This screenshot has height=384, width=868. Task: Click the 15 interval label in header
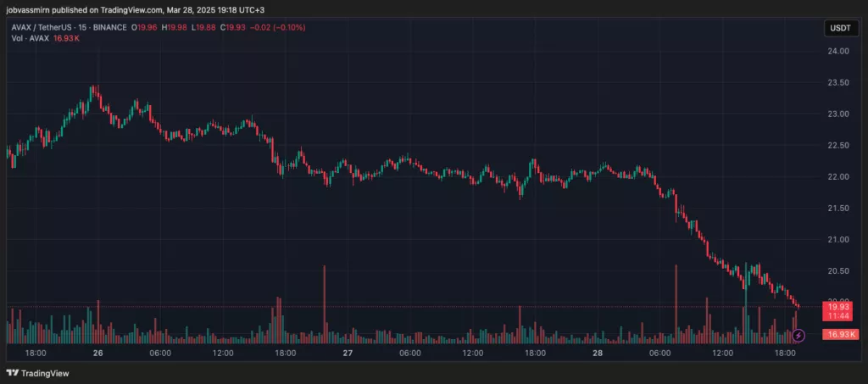coord(82,27)
